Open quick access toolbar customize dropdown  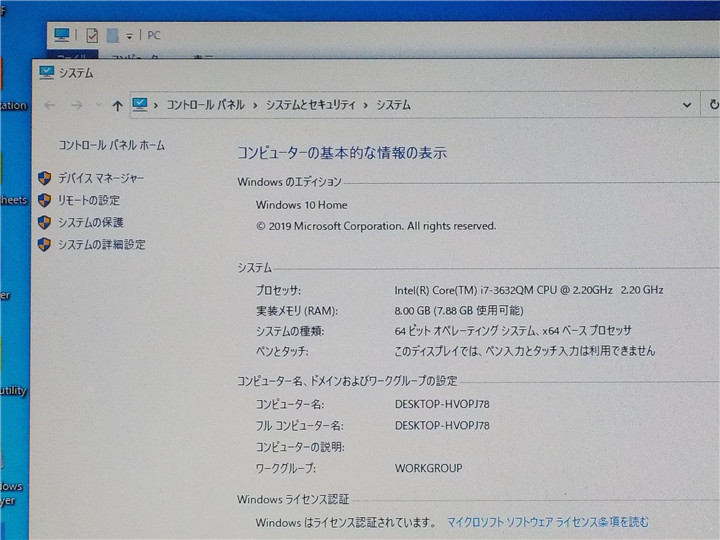tap(129, 36)
